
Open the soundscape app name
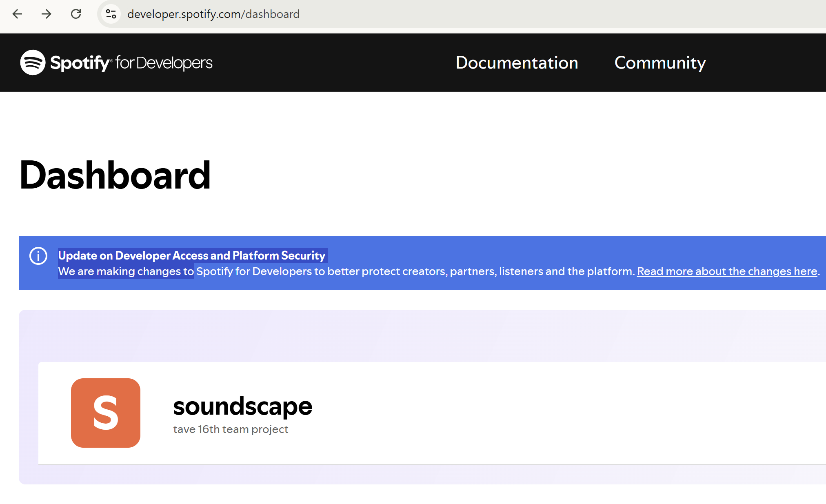click(x=242, y=406)
